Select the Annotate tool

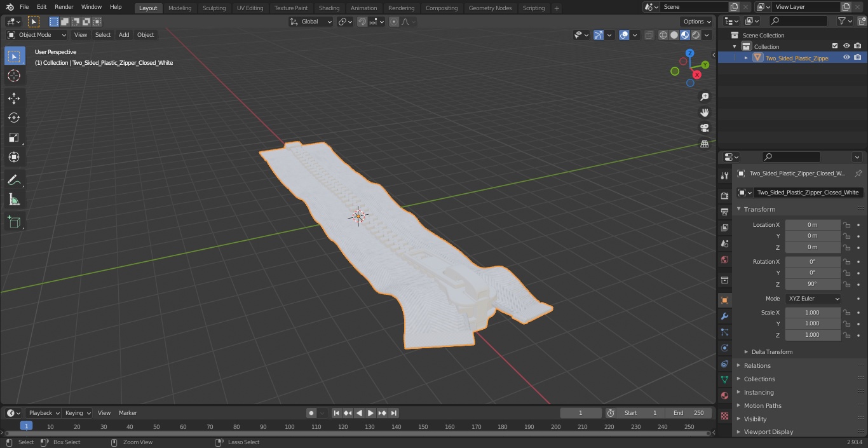click(14, 180)
